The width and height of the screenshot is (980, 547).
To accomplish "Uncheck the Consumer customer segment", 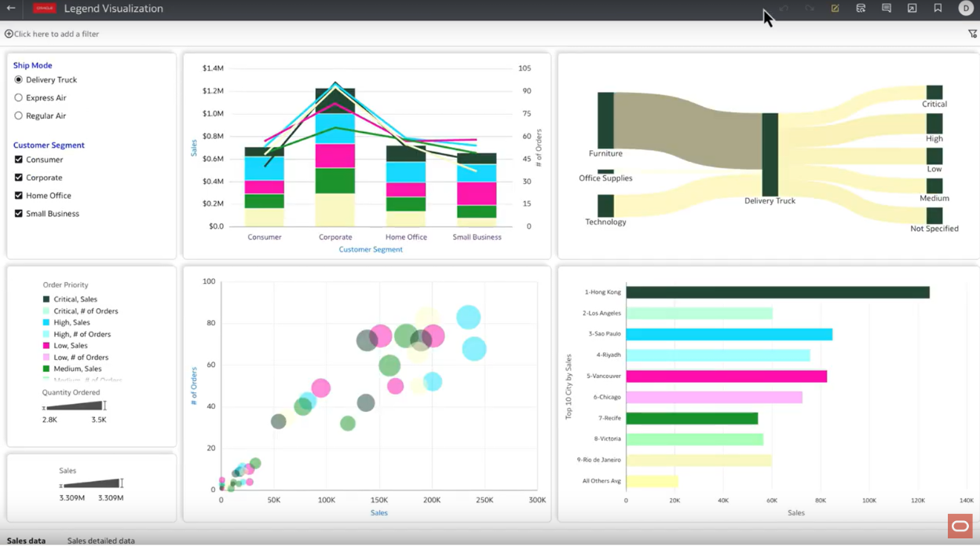I will pos(18,160).
